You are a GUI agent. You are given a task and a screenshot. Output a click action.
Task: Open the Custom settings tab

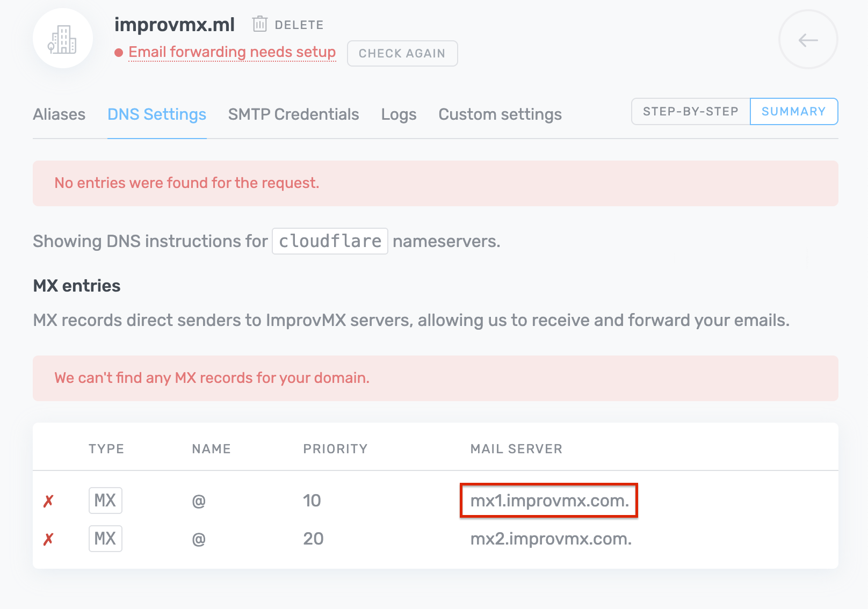500,114
